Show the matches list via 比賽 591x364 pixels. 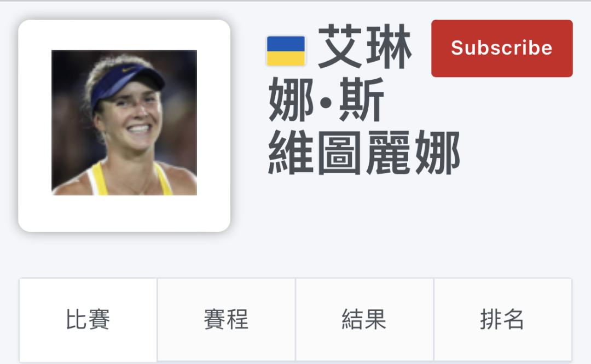click(88, 320)
